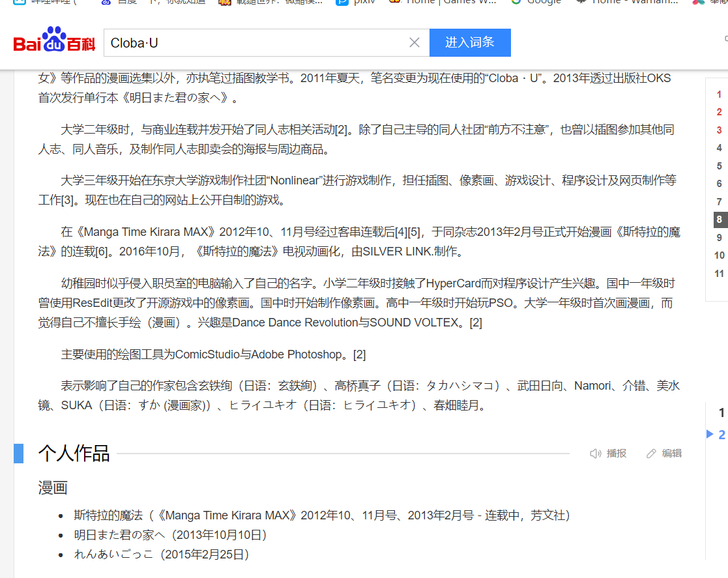728x578 pixels.
Task: Click the 个人作品 section heading
Action: click(x=74, y=454)
